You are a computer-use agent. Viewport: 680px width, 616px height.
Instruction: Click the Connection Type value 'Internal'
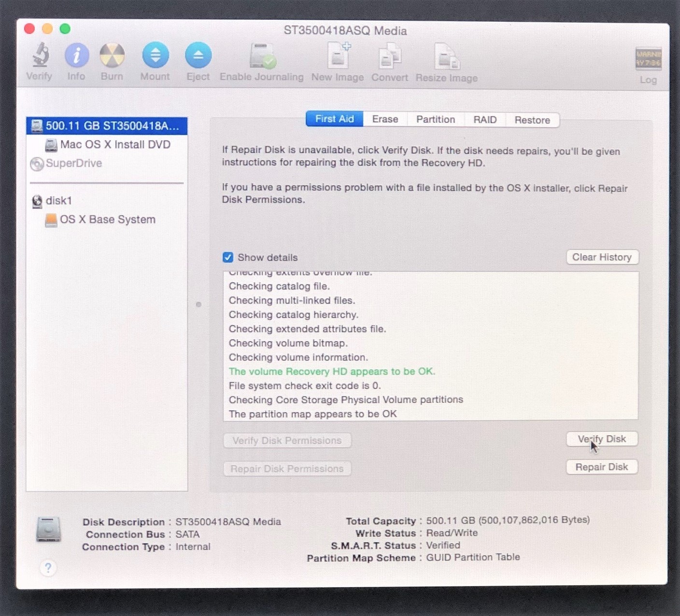pos(193,547)
